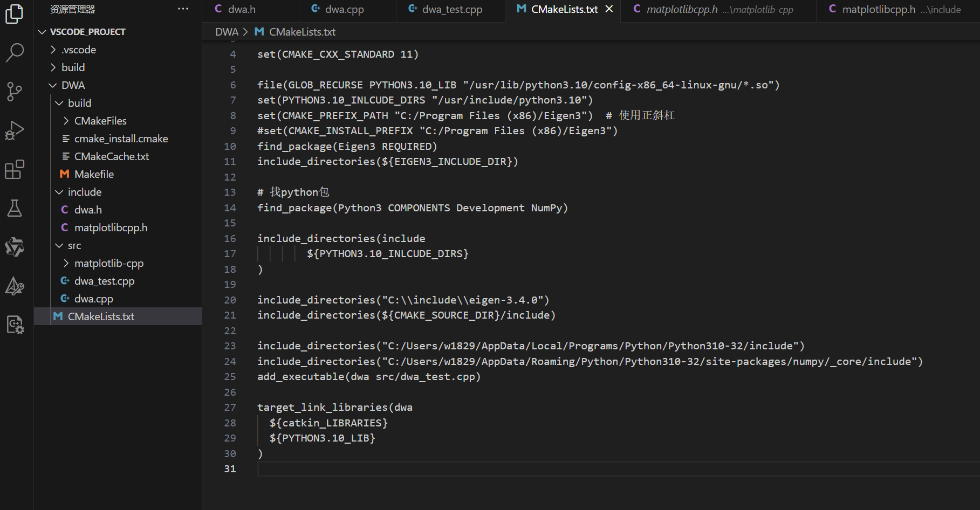Open explorer More Actions ellipsis
This screenshot has width=980, height=510.
click(x=183, y=9)
